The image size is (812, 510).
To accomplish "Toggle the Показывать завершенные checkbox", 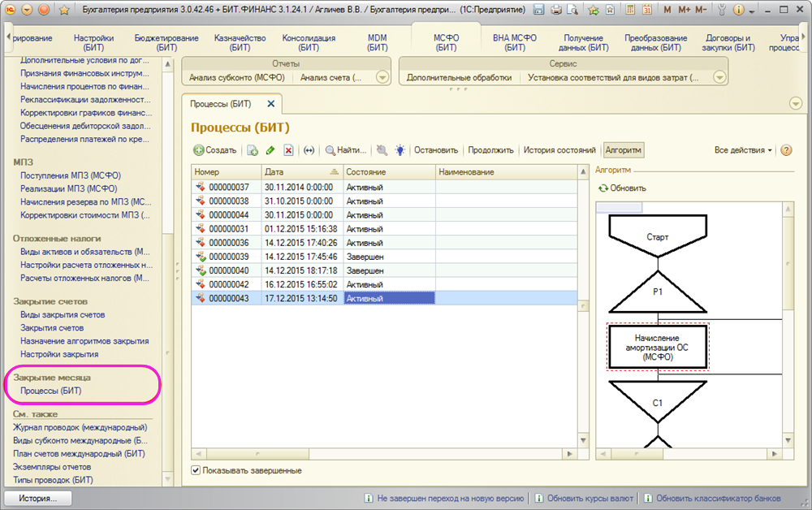I will click(x=196, y=470).
